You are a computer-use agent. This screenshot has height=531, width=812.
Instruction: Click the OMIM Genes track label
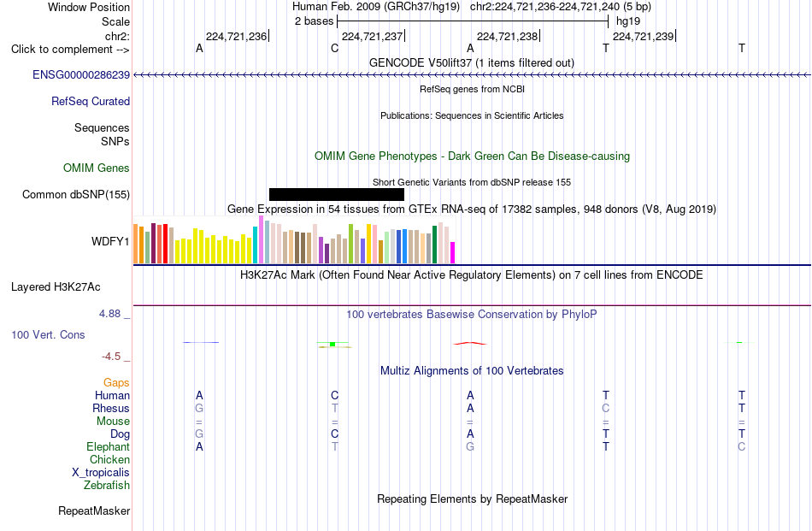click(97, 168)
